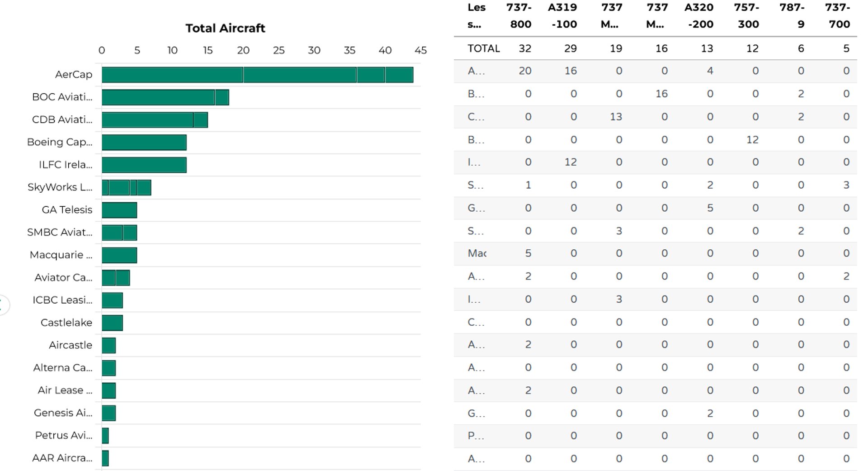
Task: Click the Boeing Capital chart bar
Action: tap(144, 143)
